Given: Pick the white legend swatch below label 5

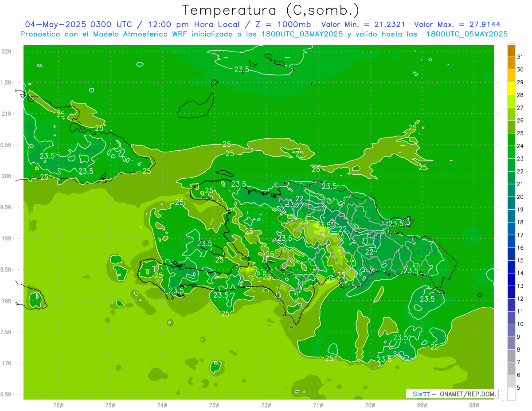Looking at the screenshot, I should (x=511, y=394).
